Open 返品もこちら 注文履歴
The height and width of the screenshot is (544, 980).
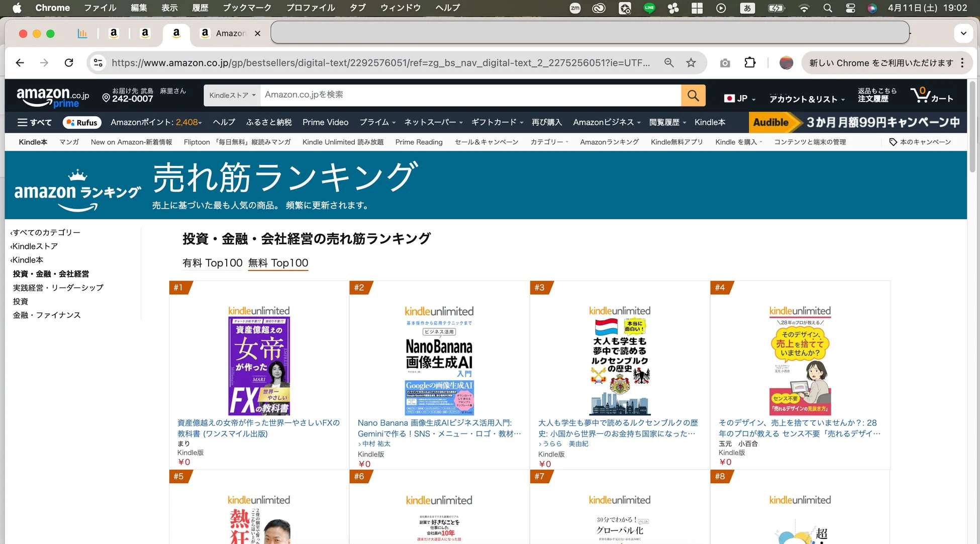tap(877, 95)
